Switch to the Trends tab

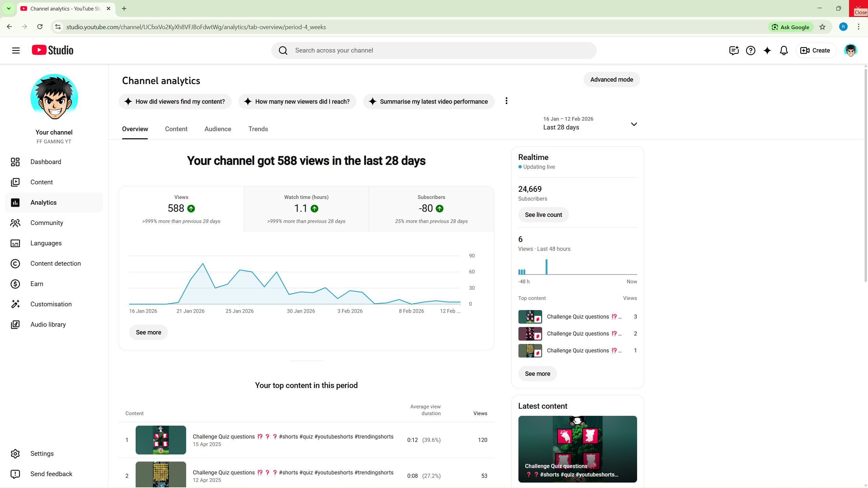(x=258, y=129)
